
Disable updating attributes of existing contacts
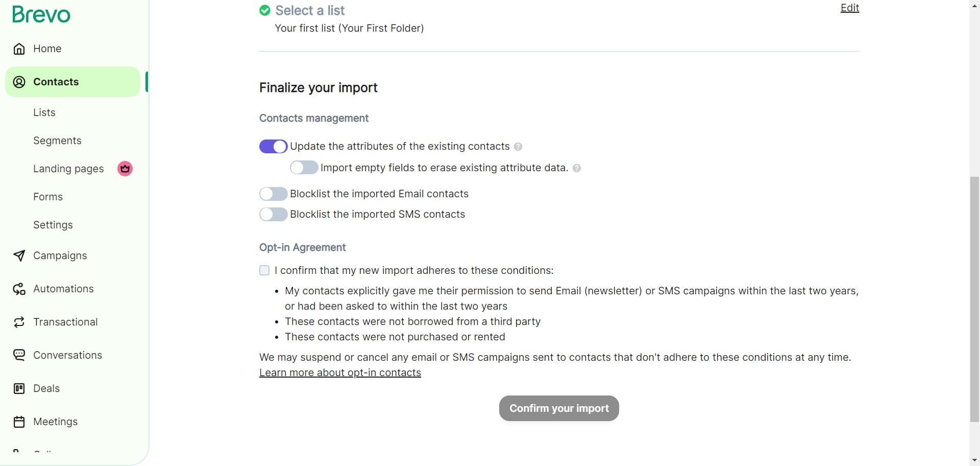[x=273, y=146]
